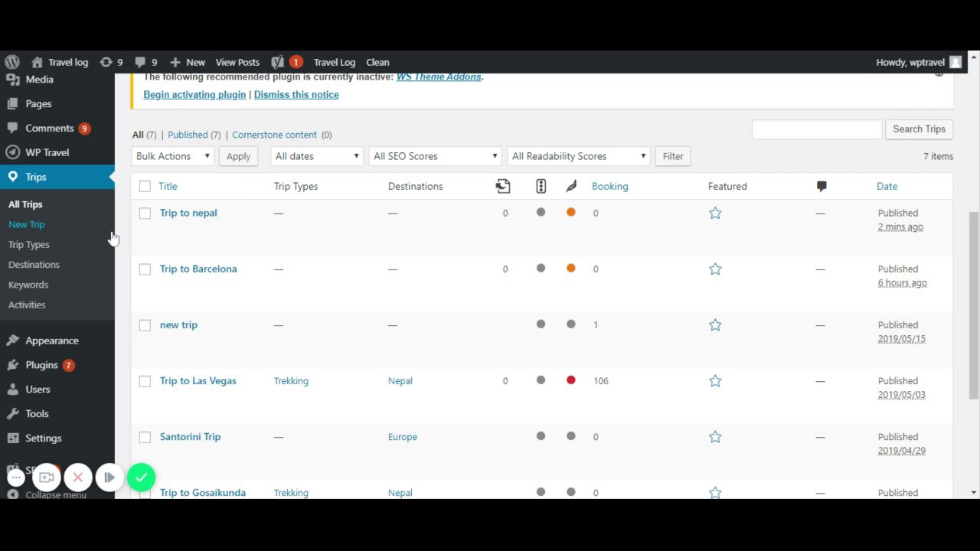Open the WordPress logo menu
The image size is (980, 551).
click(x=12, y=62)
